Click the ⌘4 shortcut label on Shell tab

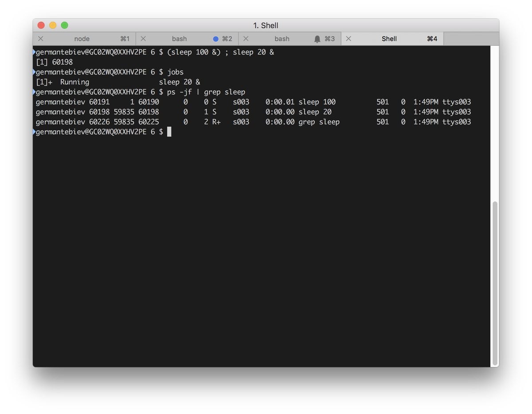pyautogui.click(x=432, y=39)
